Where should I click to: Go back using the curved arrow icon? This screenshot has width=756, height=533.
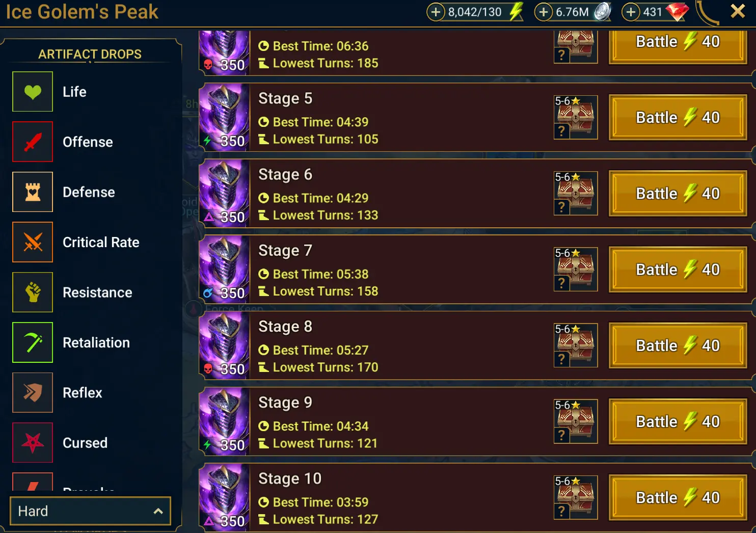click(x=707, y=13)
